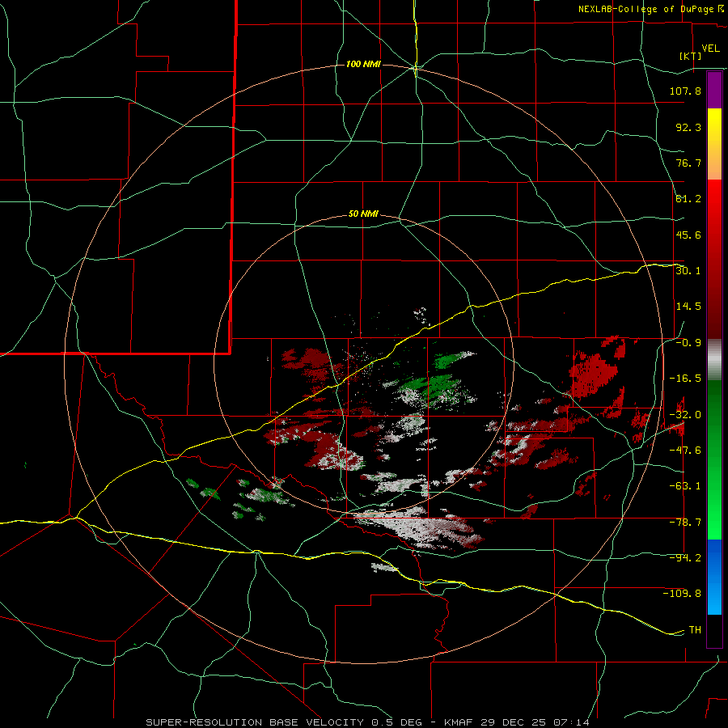Click the -78.7 legend value
The height and width of the screenshot is (728, 728).
click(x=685, y=523)
